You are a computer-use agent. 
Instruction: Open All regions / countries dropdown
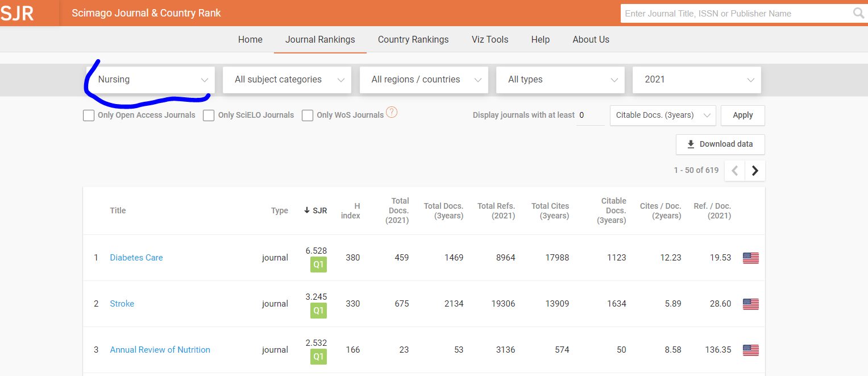pos(424,80)
